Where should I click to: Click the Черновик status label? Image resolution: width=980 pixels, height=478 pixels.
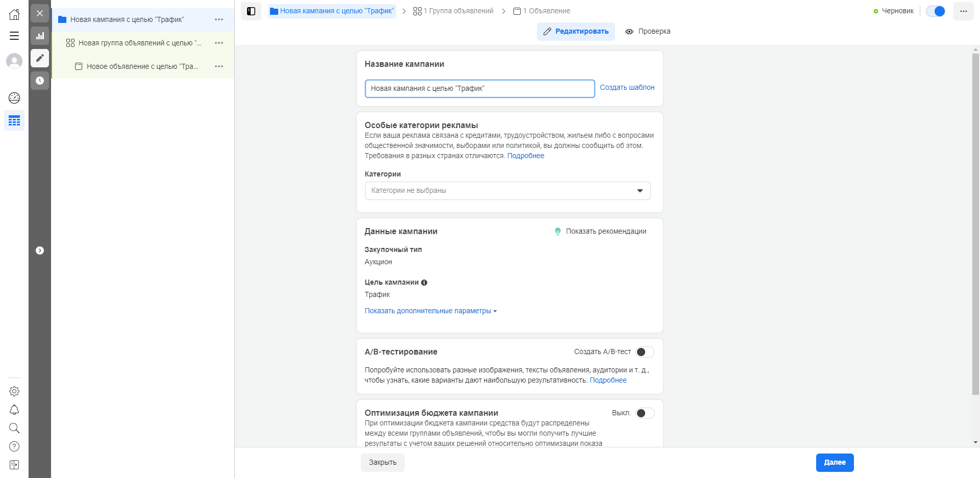click(897, 11)
